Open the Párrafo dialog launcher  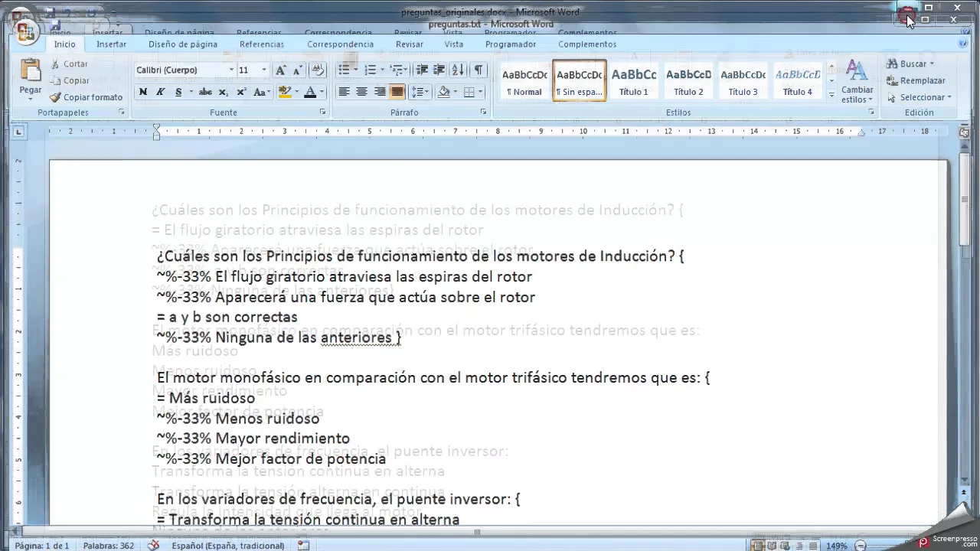[483, 112]
